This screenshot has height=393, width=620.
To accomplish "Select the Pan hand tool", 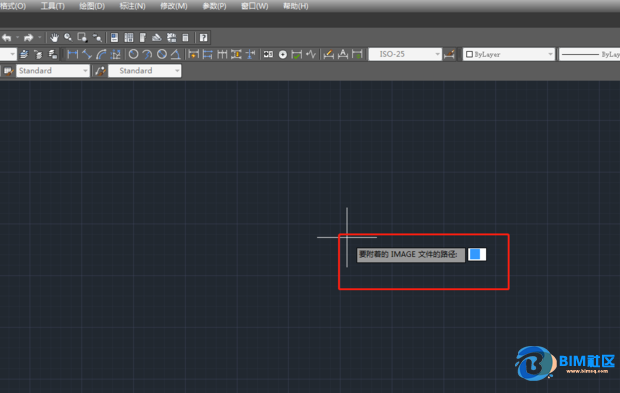I will (54, 38).
